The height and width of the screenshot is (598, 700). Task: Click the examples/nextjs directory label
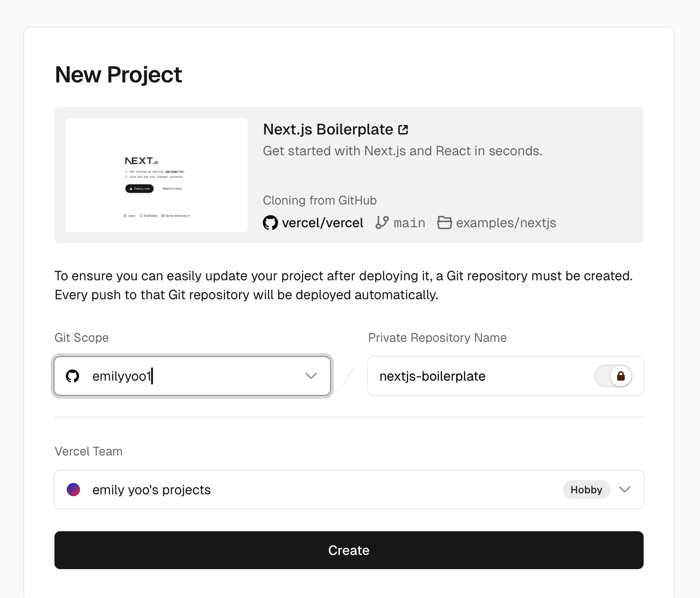506,223
